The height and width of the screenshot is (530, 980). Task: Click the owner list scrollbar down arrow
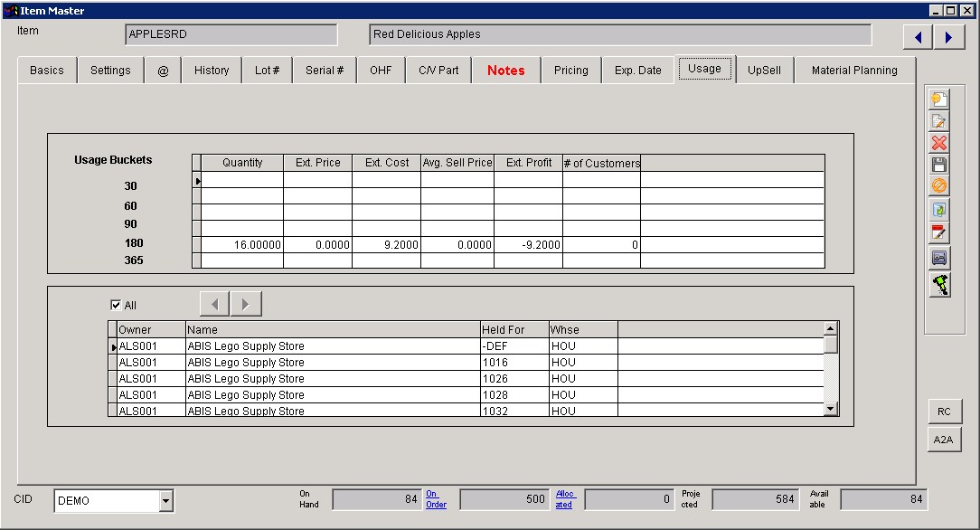[x=831, y=410]
